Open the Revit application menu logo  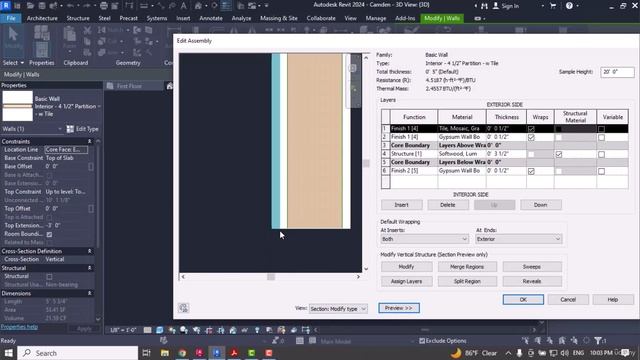click(6, 5)
